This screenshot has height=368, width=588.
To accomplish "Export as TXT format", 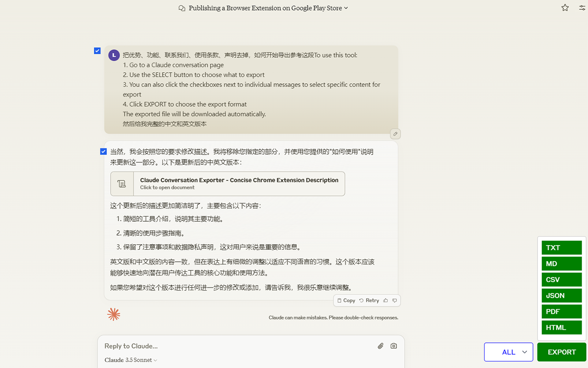I will 562,247.
